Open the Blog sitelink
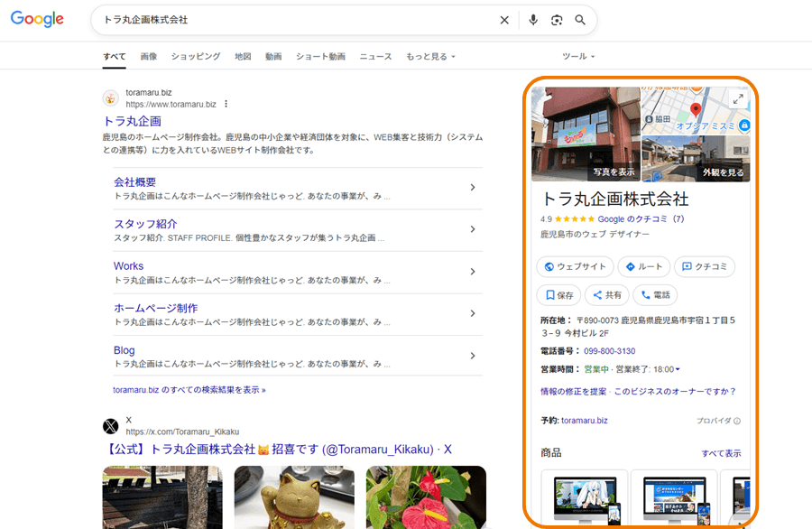Screen dimensions: 812x529 point(124,350)
